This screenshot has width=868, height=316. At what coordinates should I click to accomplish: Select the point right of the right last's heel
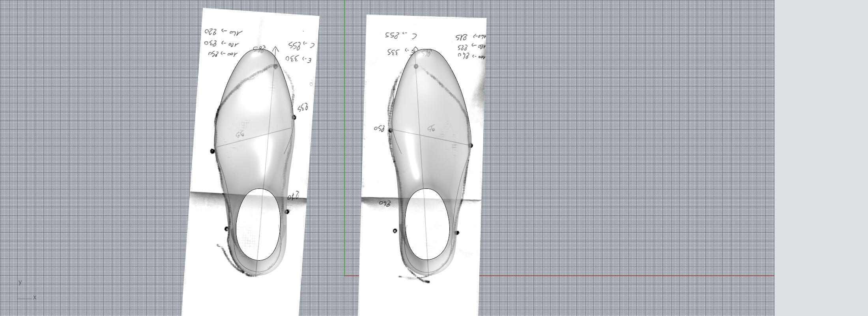[457, 233]
